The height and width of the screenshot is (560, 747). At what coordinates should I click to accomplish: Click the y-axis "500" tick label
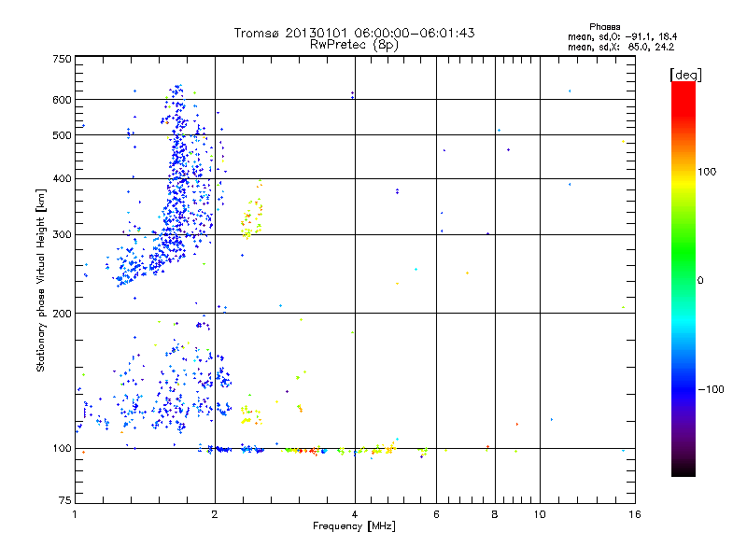62,135
